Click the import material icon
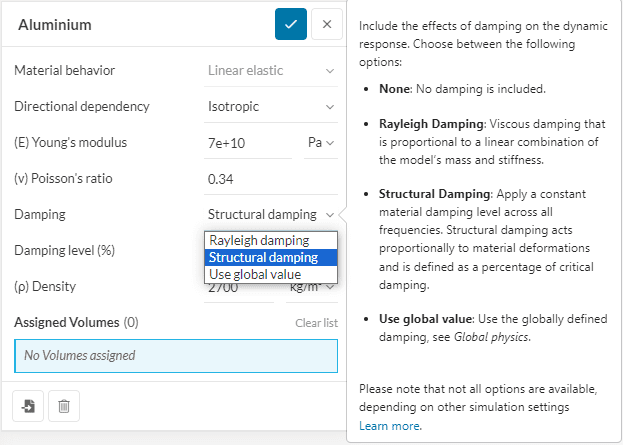This screenshot has width=623, height=445. [28, 406]
